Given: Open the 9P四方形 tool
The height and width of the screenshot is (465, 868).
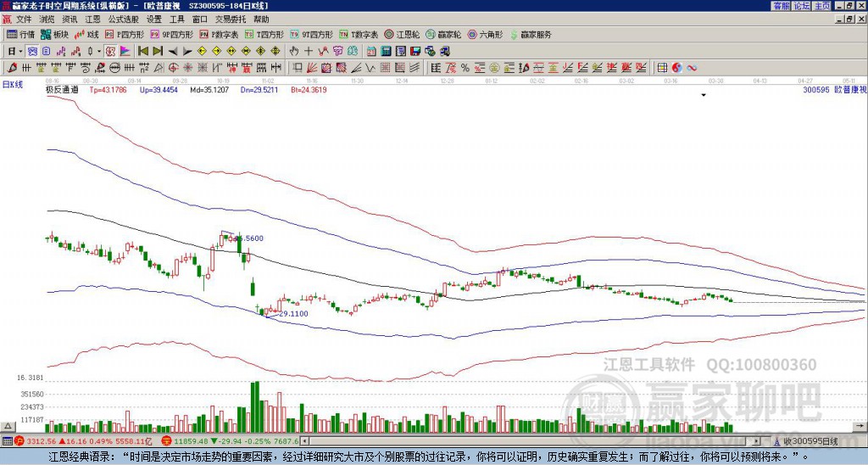Looking at the screenshot, I should [171, 34].
